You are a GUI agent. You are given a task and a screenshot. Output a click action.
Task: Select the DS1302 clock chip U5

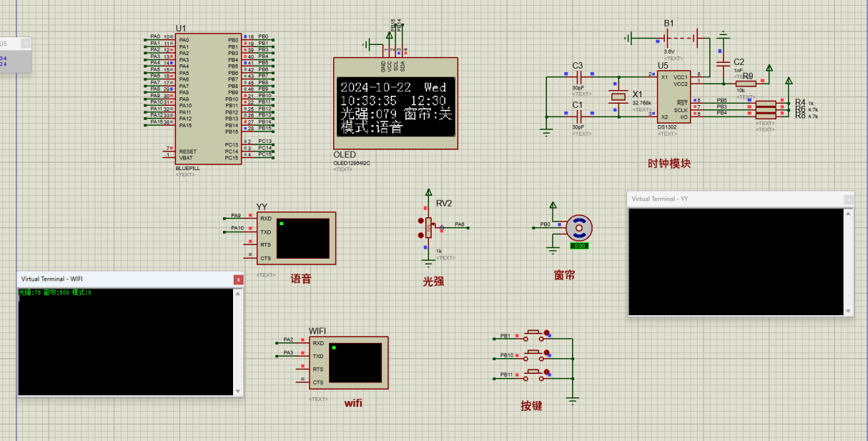[x=672, y=96]
